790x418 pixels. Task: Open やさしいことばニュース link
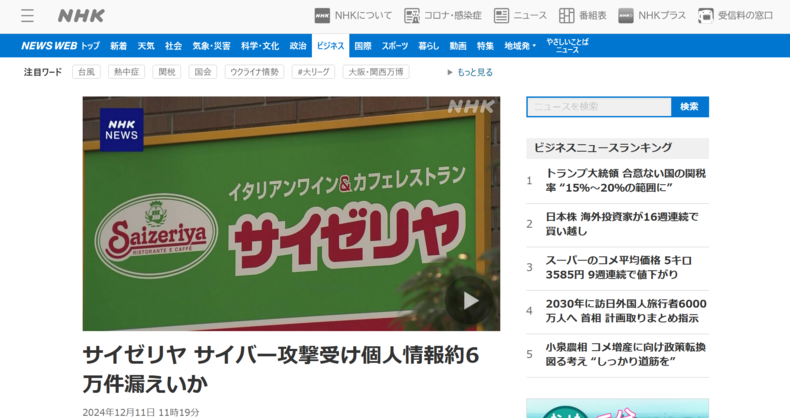point(567,46)
